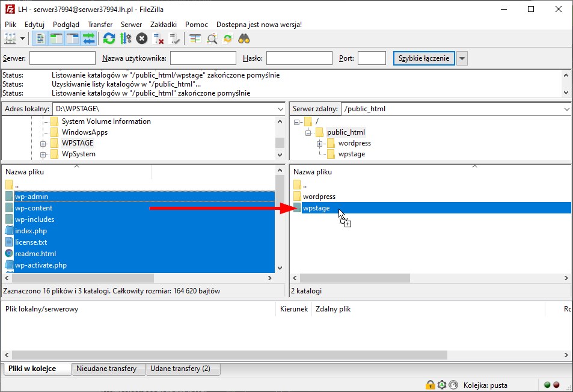Toggle the message log display

coord(40,38)
